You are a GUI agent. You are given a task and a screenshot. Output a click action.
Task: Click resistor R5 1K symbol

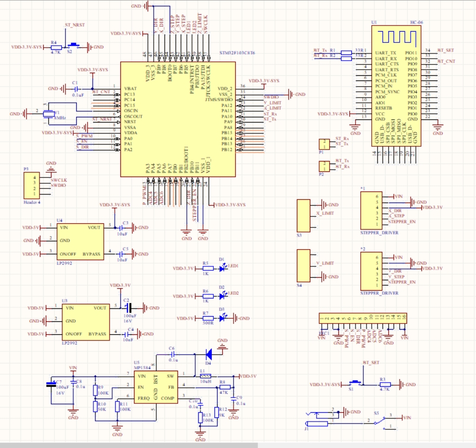(208, 268)
